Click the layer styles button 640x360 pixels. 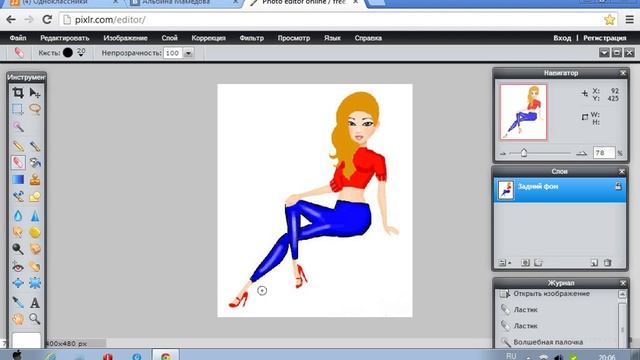[538, 263]
